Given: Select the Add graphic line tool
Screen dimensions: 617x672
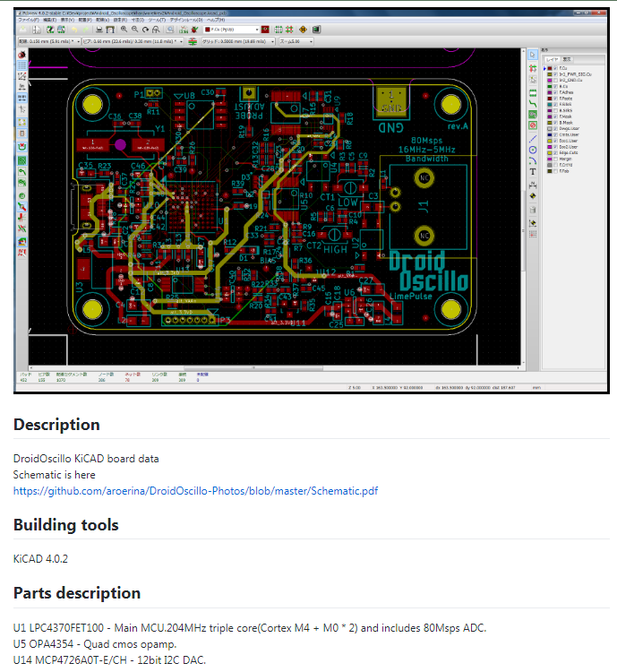Looking at the screenshot, I should pos(533,139).
